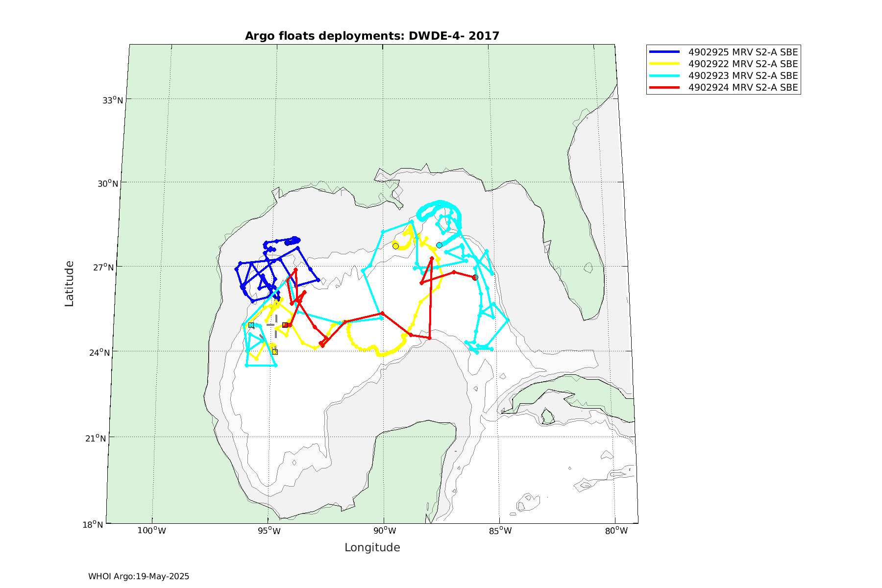Image resolution: width=882 pixels, height=588 pixels.
Task: Click the red square deployment marker
Action: click(285, 325)
